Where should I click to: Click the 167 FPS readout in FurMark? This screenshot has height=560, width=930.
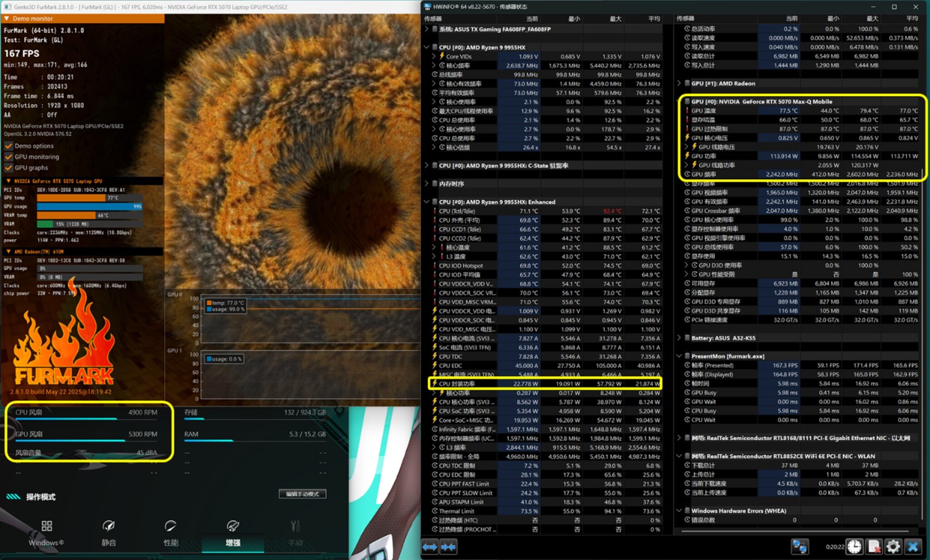[22, 53]
